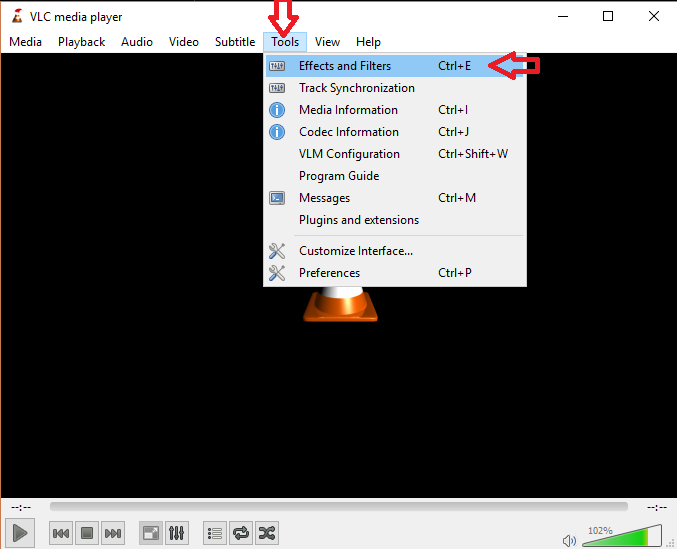Screen dimensions: 677x549
Task: Click the Customize Interface tools icon
Action: coord(277,251)
